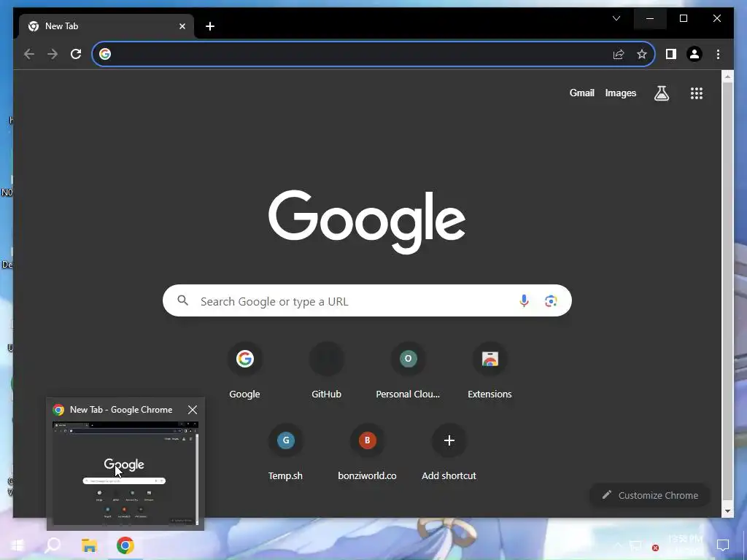Reload the page with the refresh icon

(x=76, y=54)
